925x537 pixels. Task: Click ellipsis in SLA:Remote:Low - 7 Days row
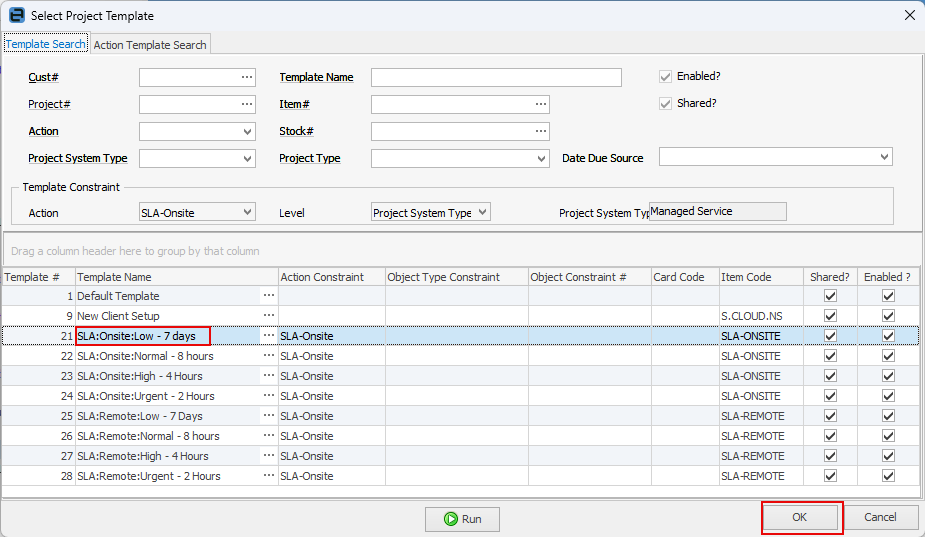click(269, 416)
